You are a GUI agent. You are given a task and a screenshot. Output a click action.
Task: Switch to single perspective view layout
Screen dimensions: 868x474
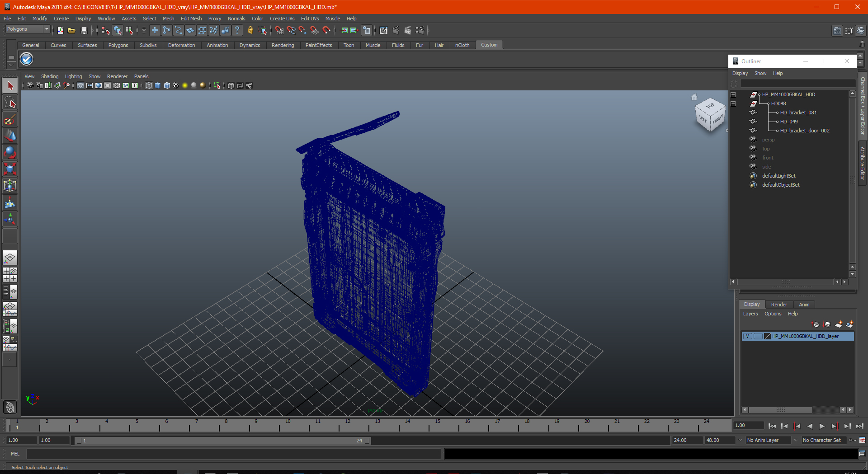click(x=10, y=258)
